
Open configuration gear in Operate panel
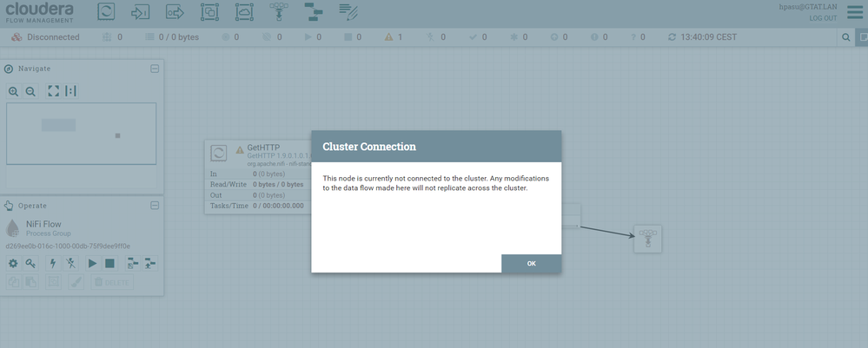click(13, 263)
